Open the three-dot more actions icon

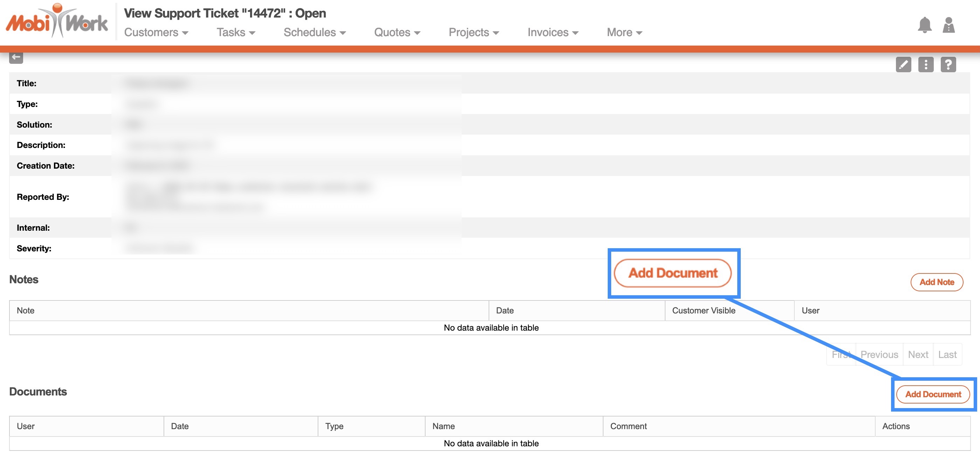(926, 65)
